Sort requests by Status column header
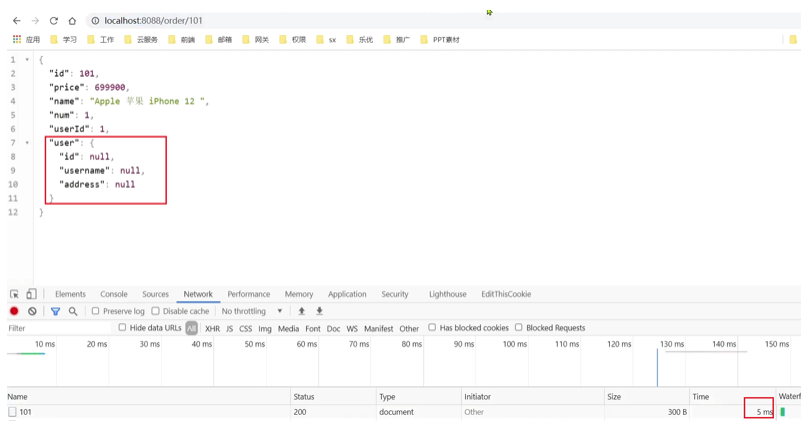This screenshot has width=811, height=434. pos(334,397)
